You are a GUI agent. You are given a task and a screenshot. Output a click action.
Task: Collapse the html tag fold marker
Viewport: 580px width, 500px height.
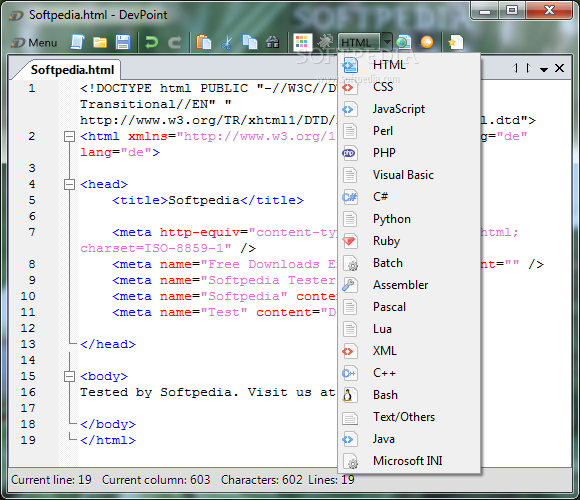tap(69, 136)
